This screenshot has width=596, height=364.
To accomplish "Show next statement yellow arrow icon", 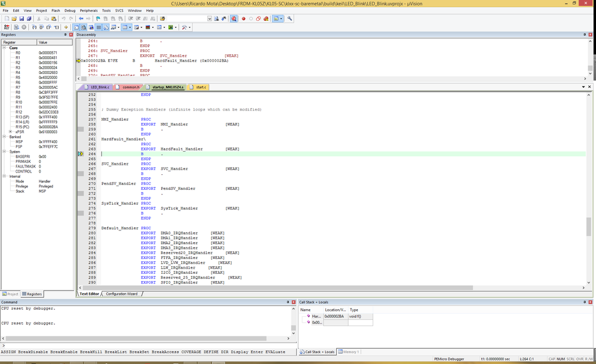I will point(66,27).
